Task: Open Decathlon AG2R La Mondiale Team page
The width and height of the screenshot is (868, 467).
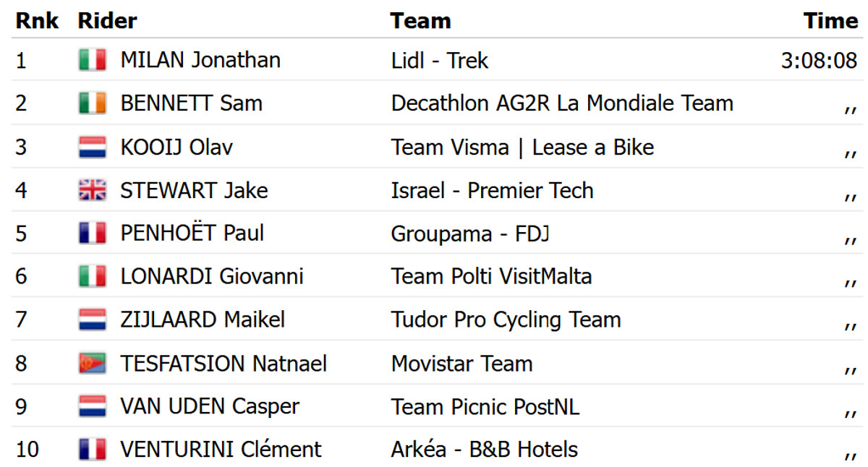Action: click(x=562, y=103)
